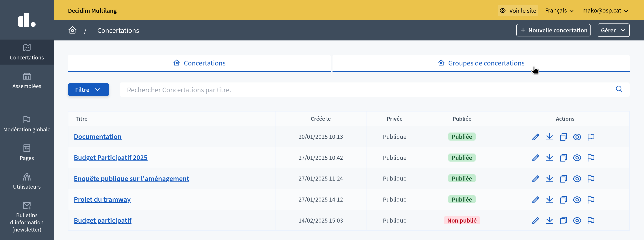Select Concertations in the left sidebar

[x=27, y=52]
